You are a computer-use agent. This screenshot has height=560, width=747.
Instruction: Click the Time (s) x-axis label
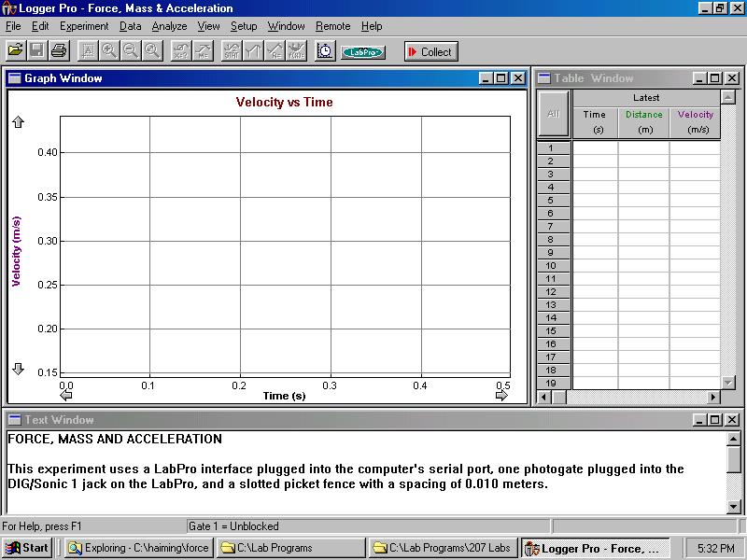285,396
